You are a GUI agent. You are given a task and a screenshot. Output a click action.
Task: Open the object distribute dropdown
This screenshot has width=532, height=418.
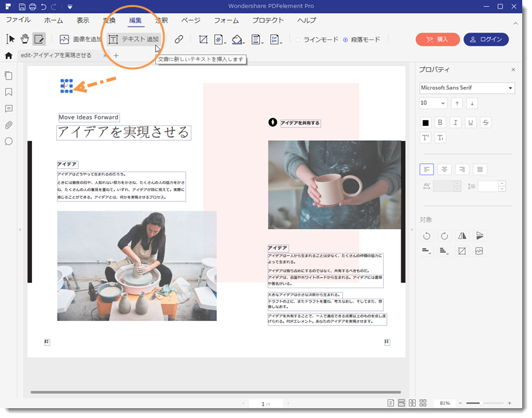click(444, 251)
